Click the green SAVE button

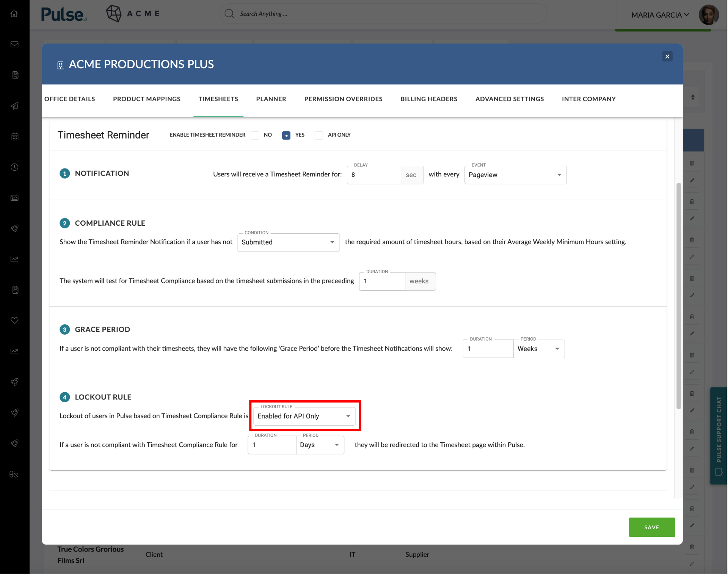click(x=651, y=527)
